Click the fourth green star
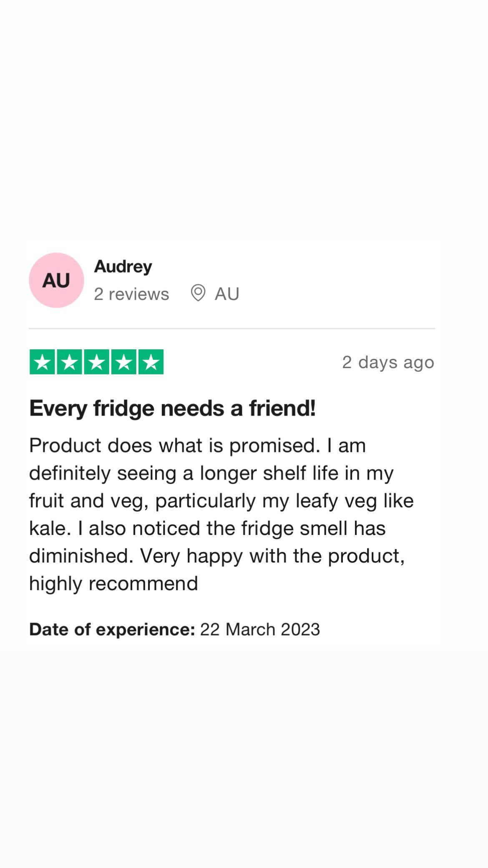The image size is (488, 868). coord(123,362)
